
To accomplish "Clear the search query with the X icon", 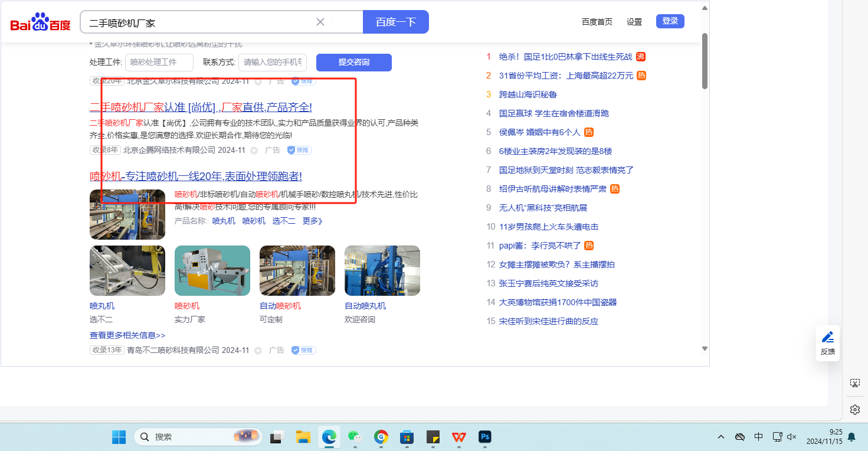I will [320, 22].
